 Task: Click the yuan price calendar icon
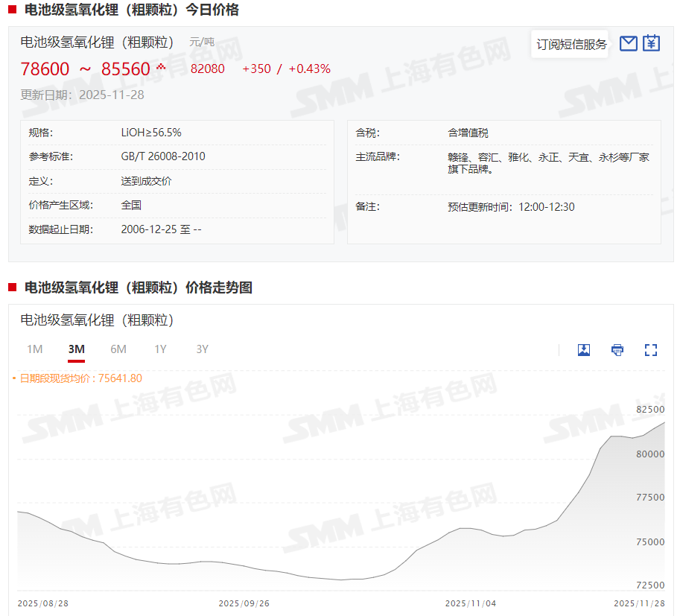(652, 44)
